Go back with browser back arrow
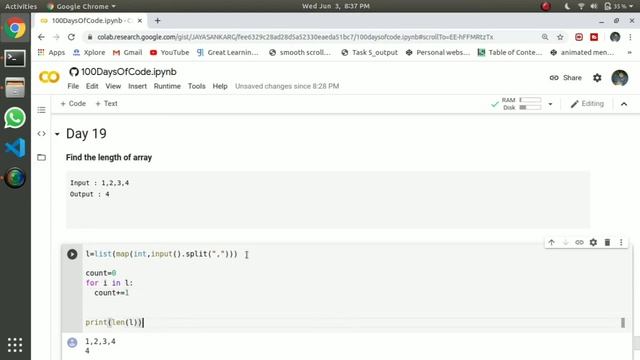The image size is (640, 360). [x=41, y=37]
